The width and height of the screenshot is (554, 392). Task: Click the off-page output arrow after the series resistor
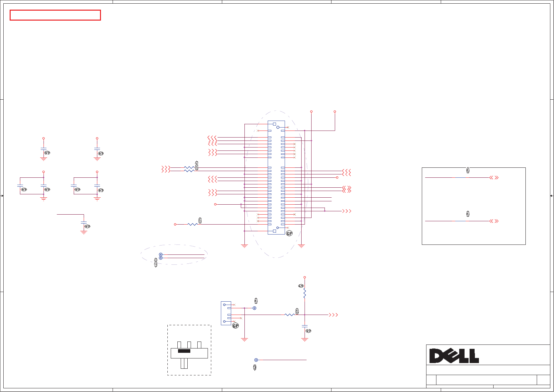click(333, 315)
